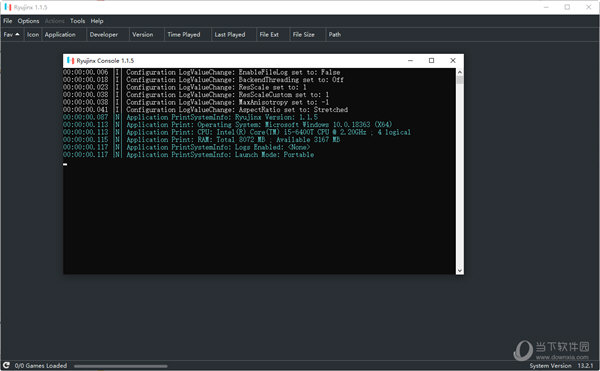Image resolution: width=600 pixels, height=371 pixels.
Task: Click the 'BackendThreading set to: Off' line
Action: [203, 80]
